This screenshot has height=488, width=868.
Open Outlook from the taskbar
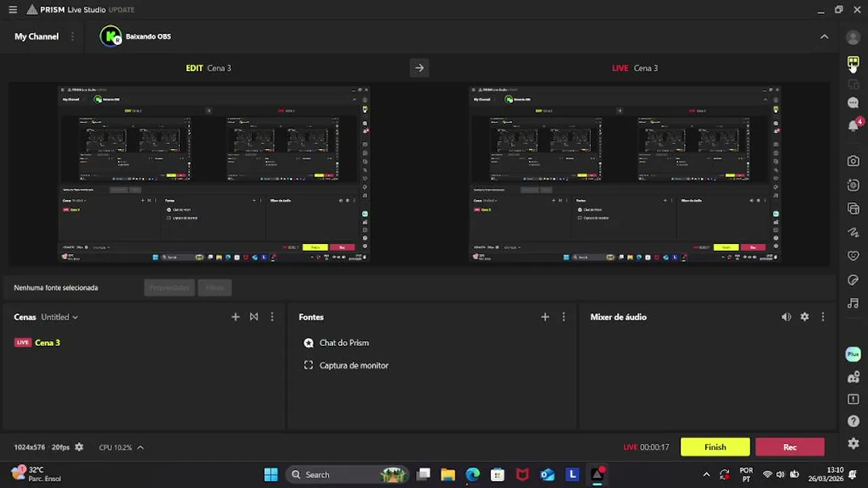[547, 474]
